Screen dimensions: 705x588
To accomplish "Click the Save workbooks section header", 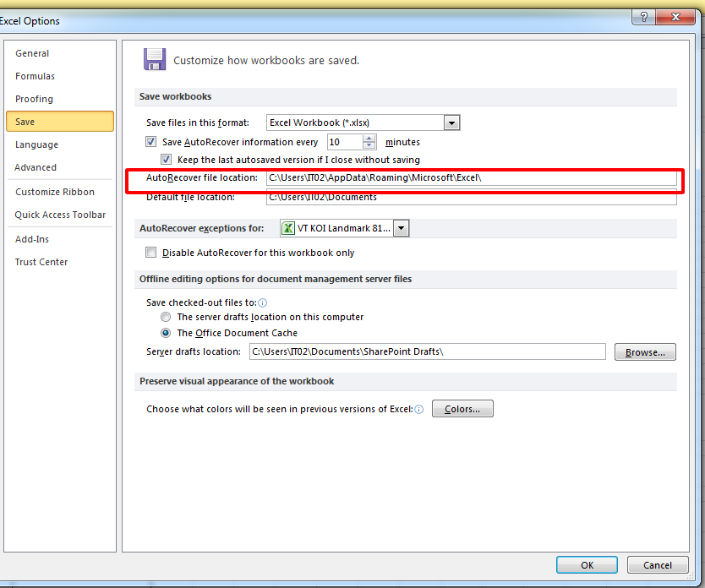I will click(405, 96).
